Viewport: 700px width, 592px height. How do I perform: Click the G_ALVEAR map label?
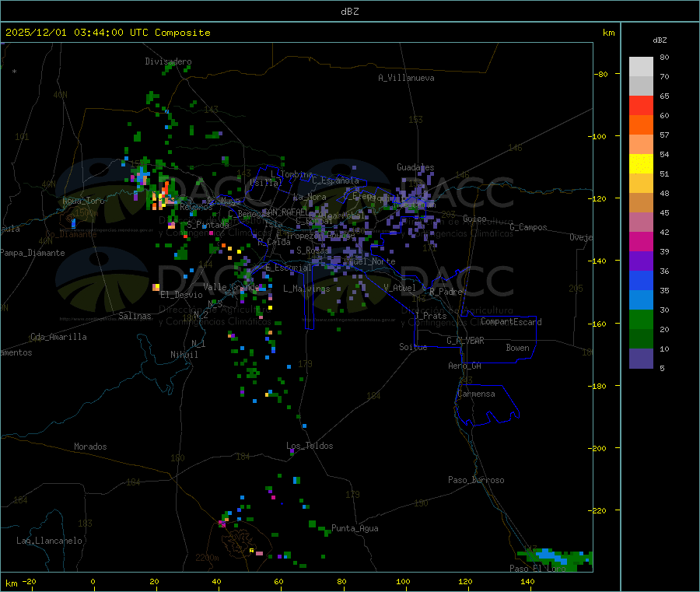point(465,341)
